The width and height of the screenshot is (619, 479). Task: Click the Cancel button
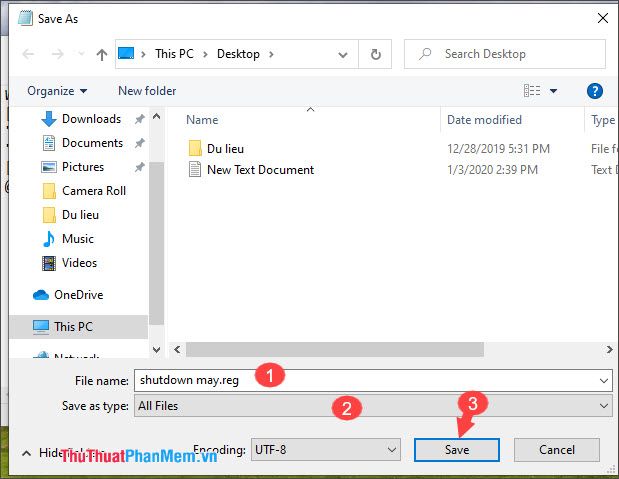point(557,449)
